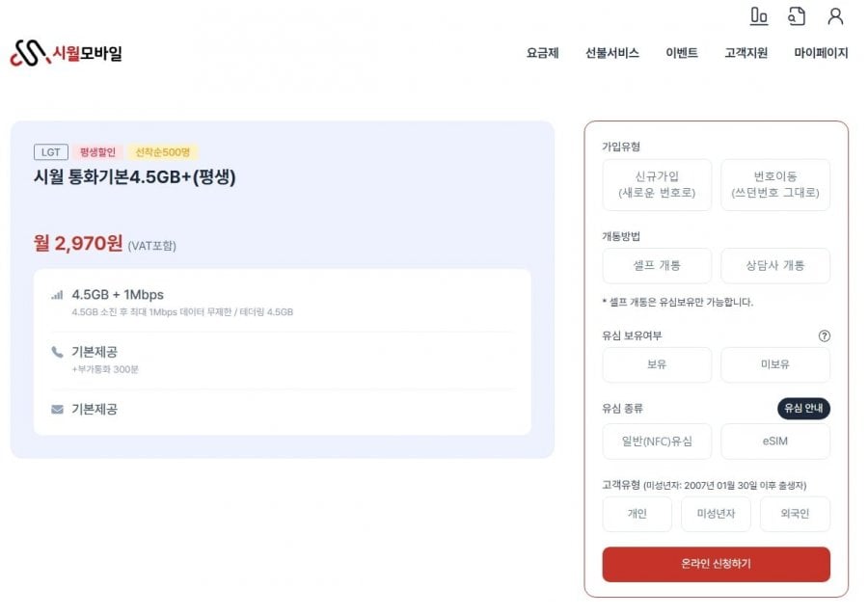Click the 온라인 신청하기 button
This screenshot has height=616, width=868.
716,565
